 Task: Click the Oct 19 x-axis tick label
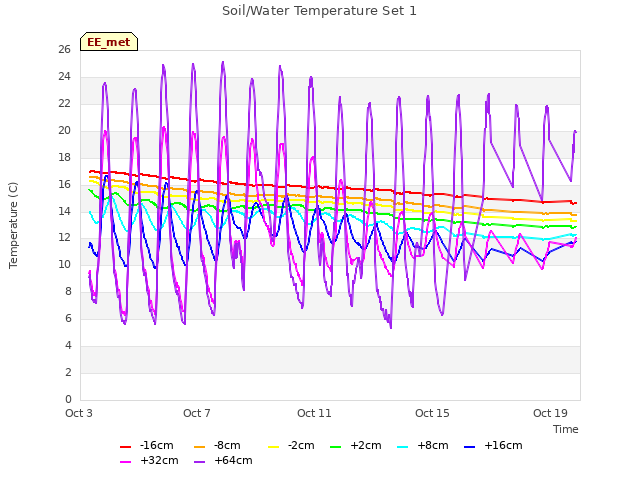click(550, 413)
